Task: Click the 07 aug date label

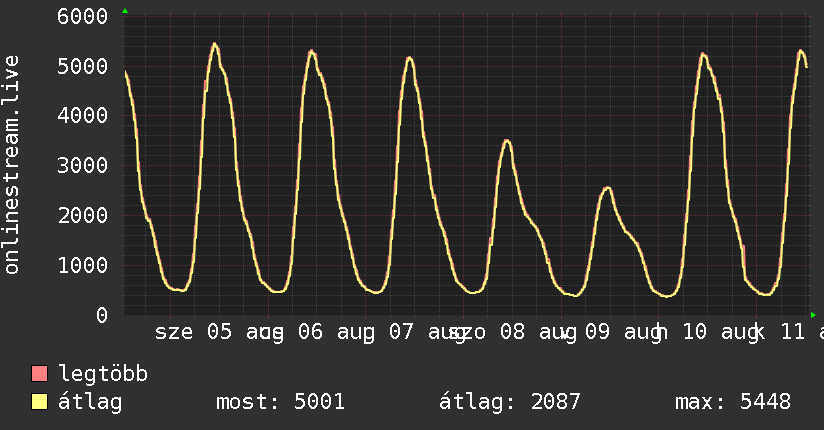Action: 427,333
